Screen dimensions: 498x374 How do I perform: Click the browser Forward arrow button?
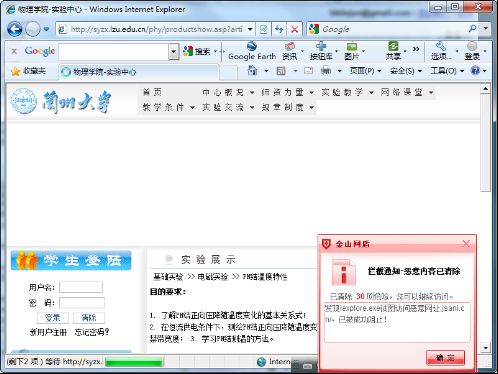pos(33,29)
